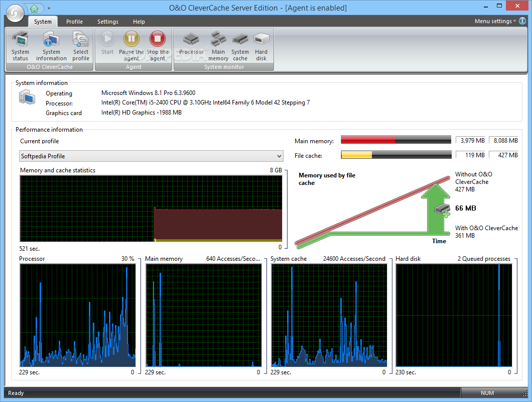This screenshot has height=402, width=532.
Task: Open the Main memory monitor
Action: [218, 46]
